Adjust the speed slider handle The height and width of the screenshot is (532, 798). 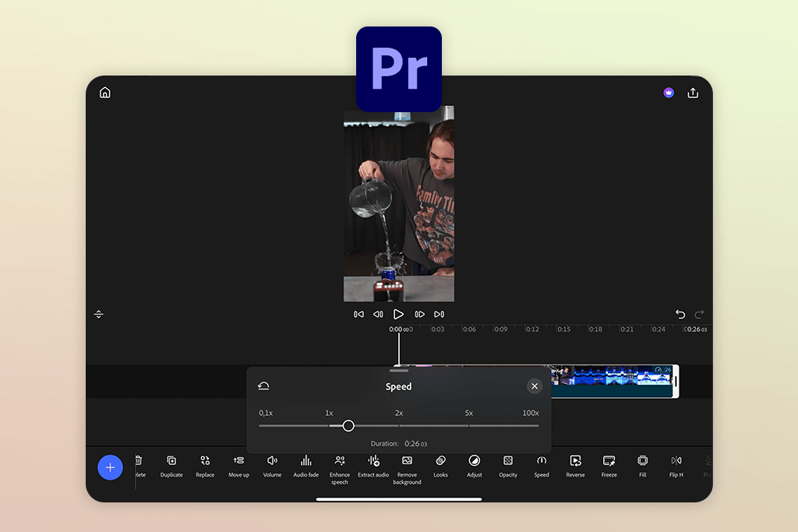pyautogui.click(x=348, y=426)
